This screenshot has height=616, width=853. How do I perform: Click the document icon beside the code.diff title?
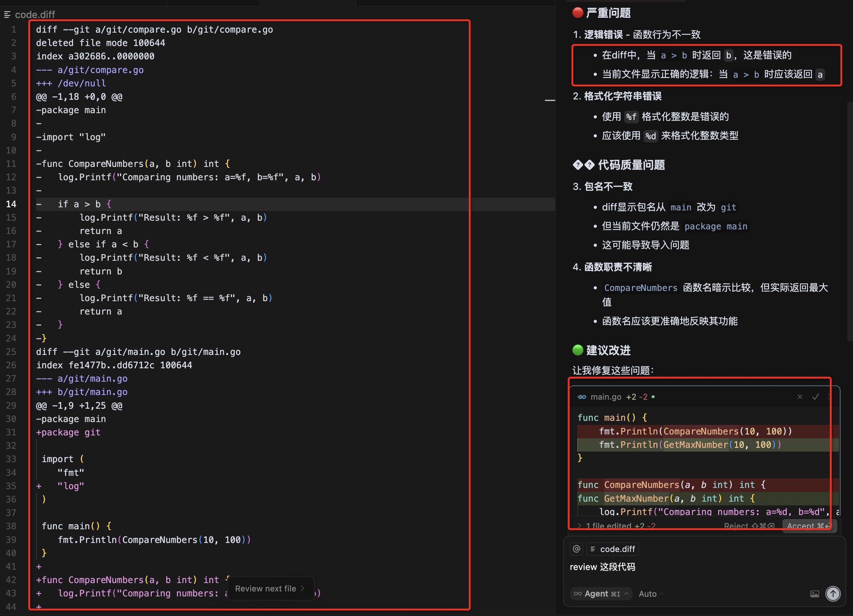coord(7,15)
